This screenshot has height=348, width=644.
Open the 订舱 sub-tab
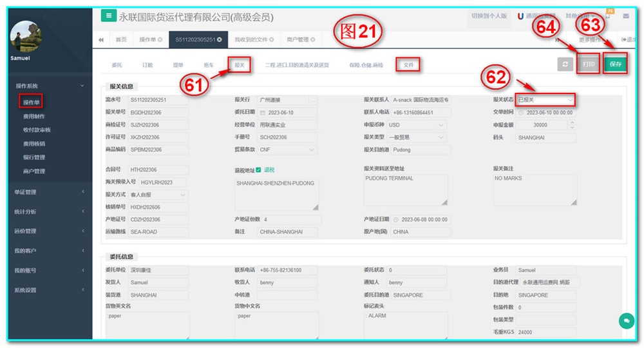pyautogui.click(x=147, y=65)
